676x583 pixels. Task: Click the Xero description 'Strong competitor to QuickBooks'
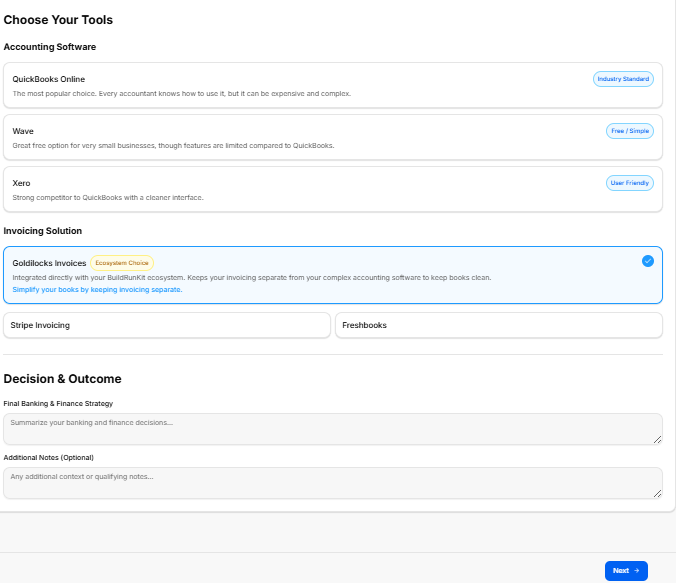108,197
